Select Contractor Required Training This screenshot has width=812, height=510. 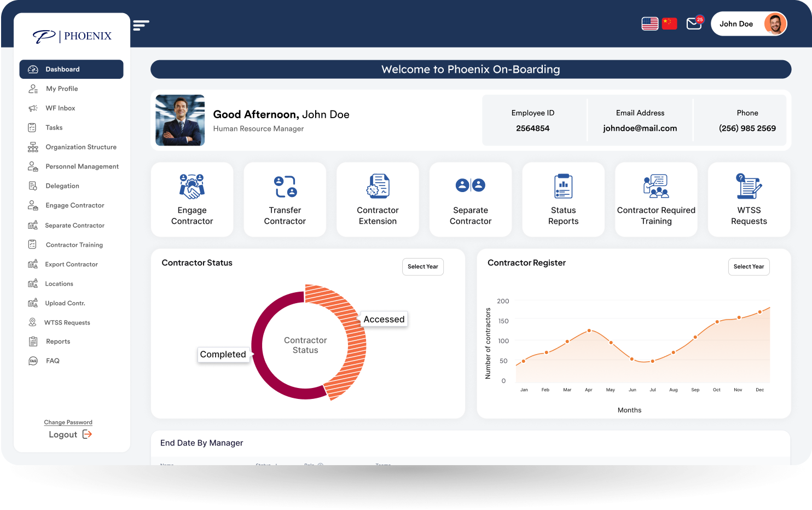(x=656, y=199)
